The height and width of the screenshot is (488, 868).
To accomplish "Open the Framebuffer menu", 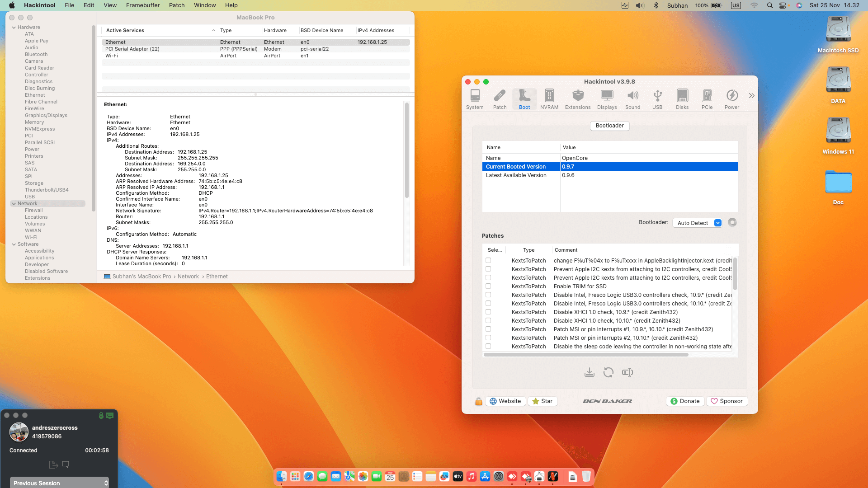I will [x=143, y=5].
